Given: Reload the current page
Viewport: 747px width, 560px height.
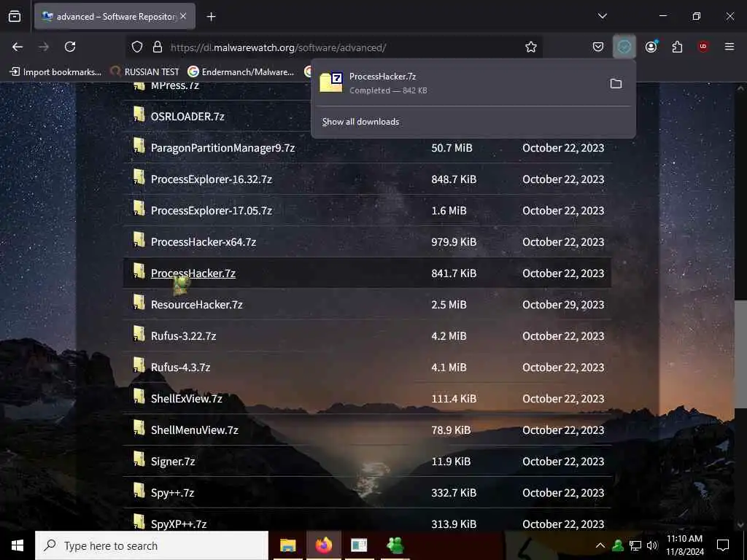Looking at the screenshot, I should point(70,47).
